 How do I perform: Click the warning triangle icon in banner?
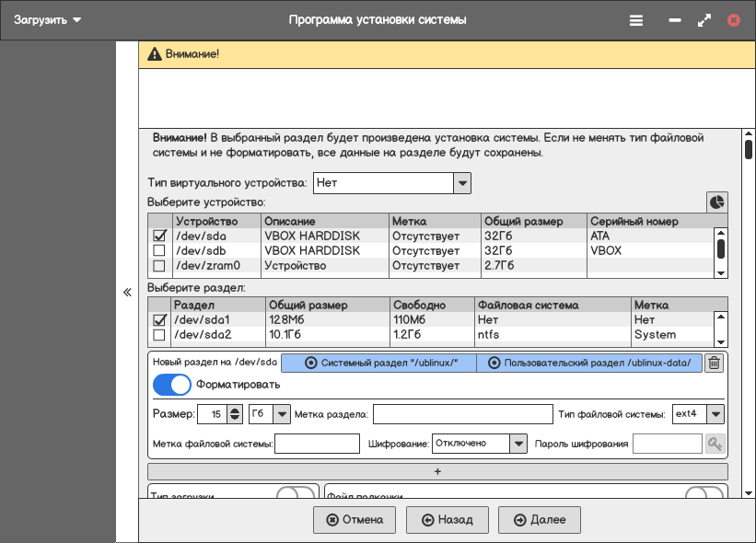[x=154, y=54]
